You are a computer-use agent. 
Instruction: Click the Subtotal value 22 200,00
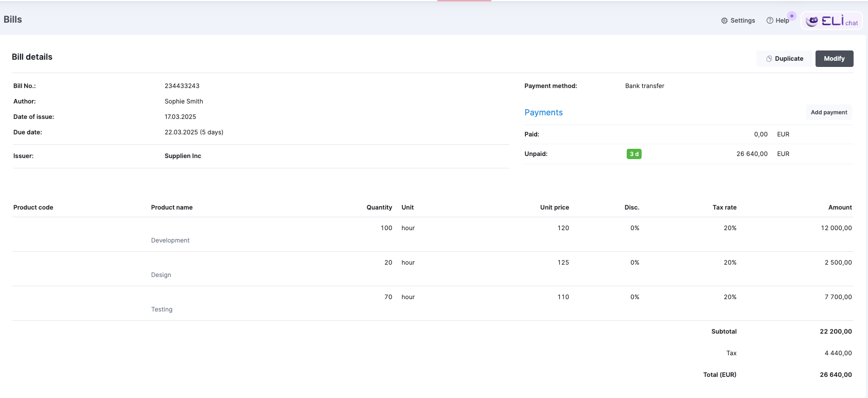pos(836,332)
